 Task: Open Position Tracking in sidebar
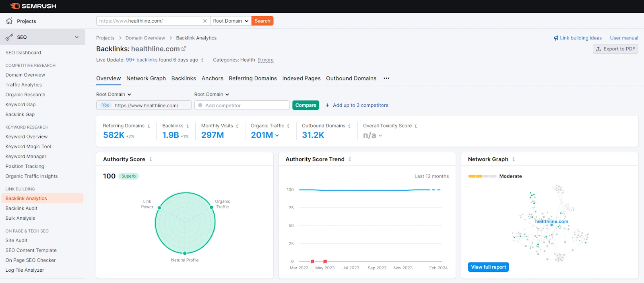point(25,166)
